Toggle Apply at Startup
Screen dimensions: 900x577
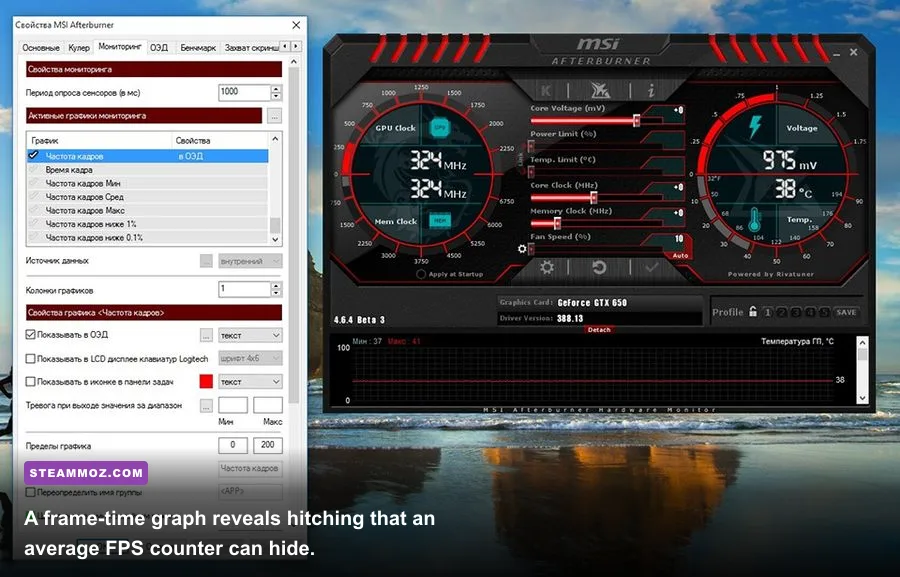[421, 274]
